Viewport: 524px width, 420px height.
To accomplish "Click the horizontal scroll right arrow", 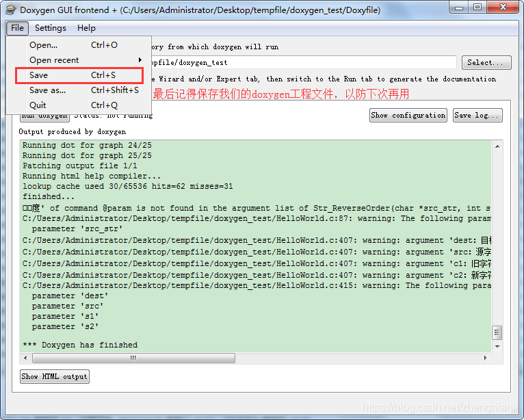I will (485, 358).
